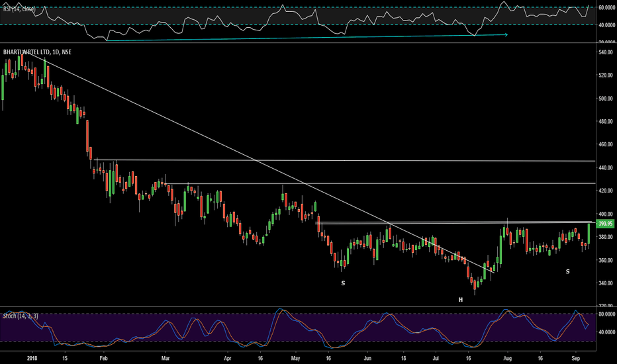Image resolution: width=617 pixels, height=364 pixels.
Task: Click the 40.0000 level in RSI pane
Action: pos(606,24)
